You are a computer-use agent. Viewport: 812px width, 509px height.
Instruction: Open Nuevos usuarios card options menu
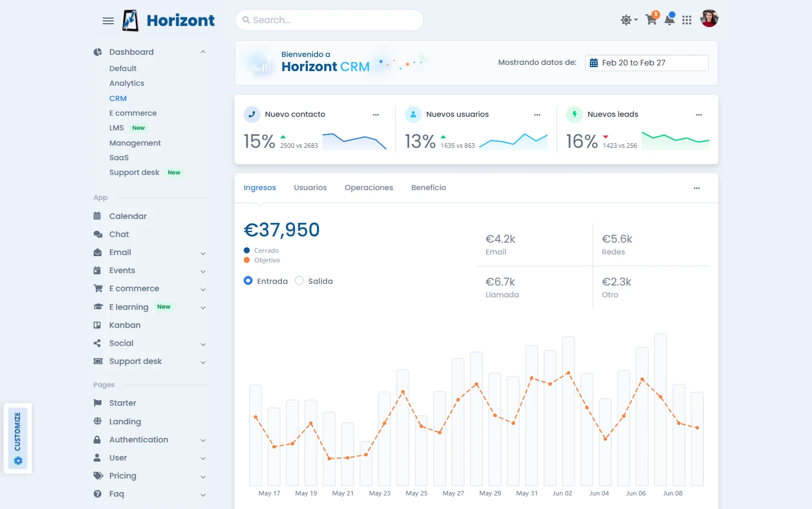(x=537, y=115)
